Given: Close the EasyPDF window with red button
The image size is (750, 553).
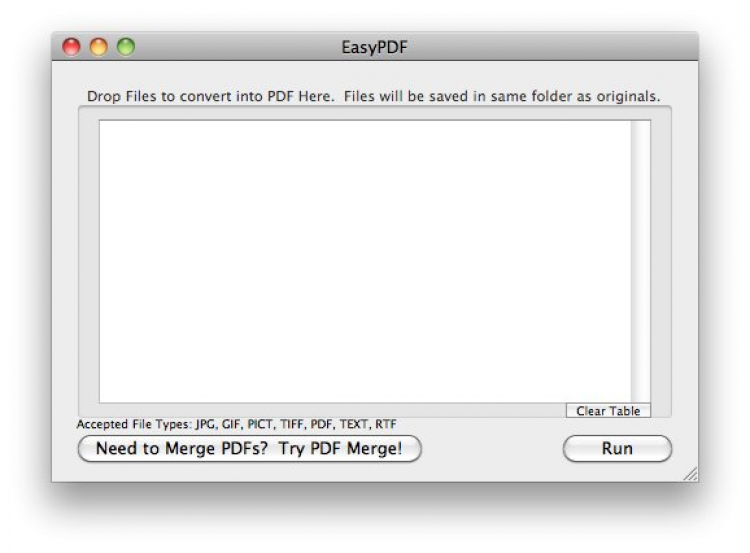Looking at the screenshot, I should (x=71, y=46).
